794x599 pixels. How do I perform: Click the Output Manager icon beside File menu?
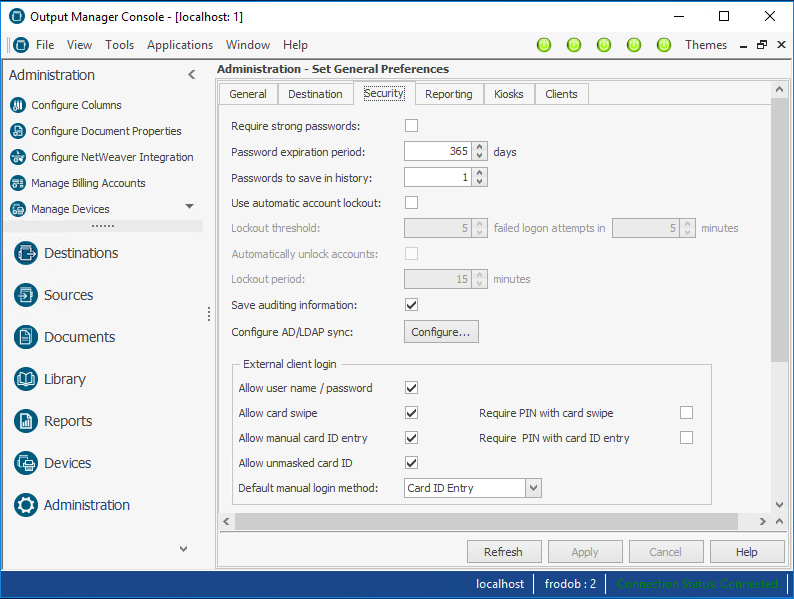[x=21, y=45]
